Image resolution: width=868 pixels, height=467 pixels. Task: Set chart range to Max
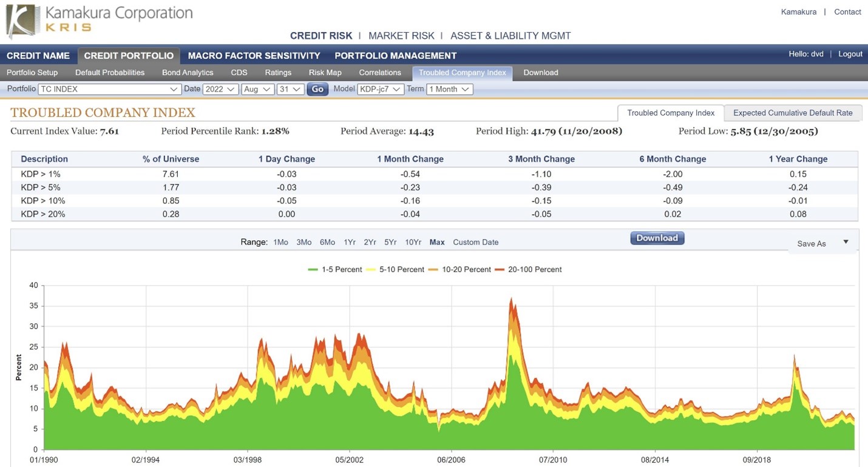437,242
